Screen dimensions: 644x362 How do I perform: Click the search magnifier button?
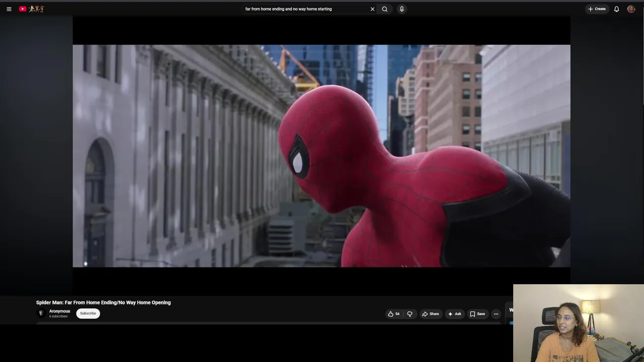385,9
